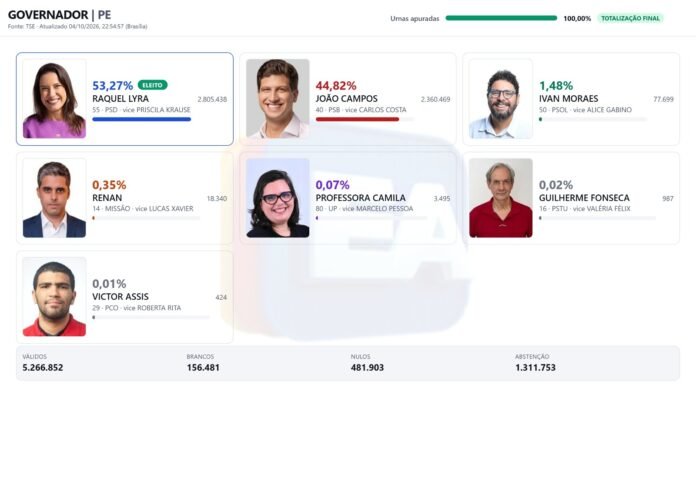Select the name GUILHERME FONSECA

[x=584, y=198]
